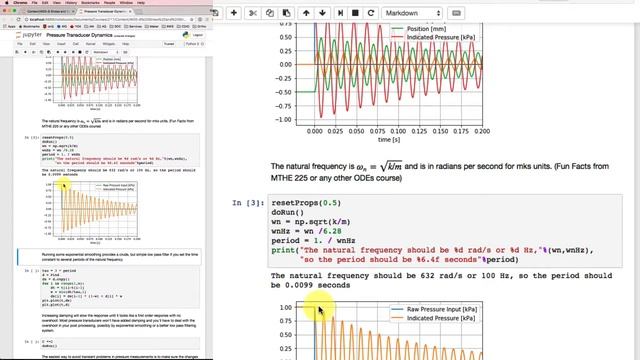Run cell using enlarged skip-forward icon
Viewport: 640px width, 360px height.
[340, 13]
